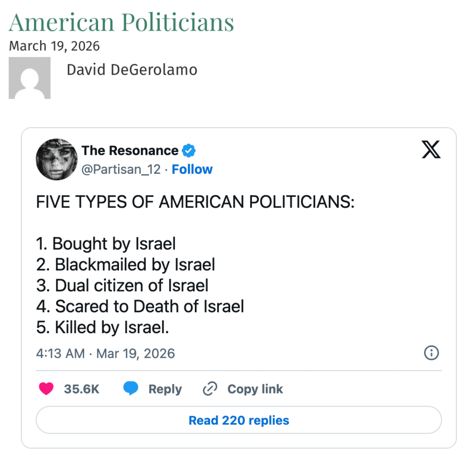Click The Resonance profile picture
This screenshot has height=473, width=476.
point(57,159)
